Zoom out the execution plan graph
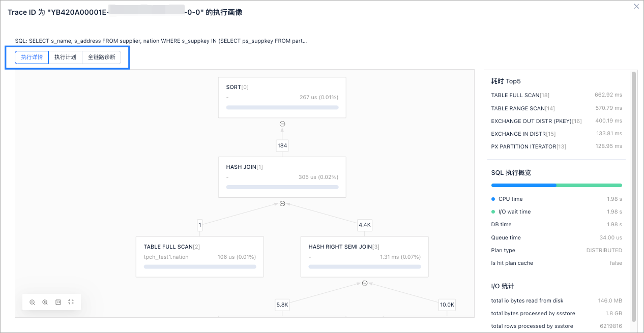Image resolution: width=644 pixels, height=333 pixels. [32, 302]
